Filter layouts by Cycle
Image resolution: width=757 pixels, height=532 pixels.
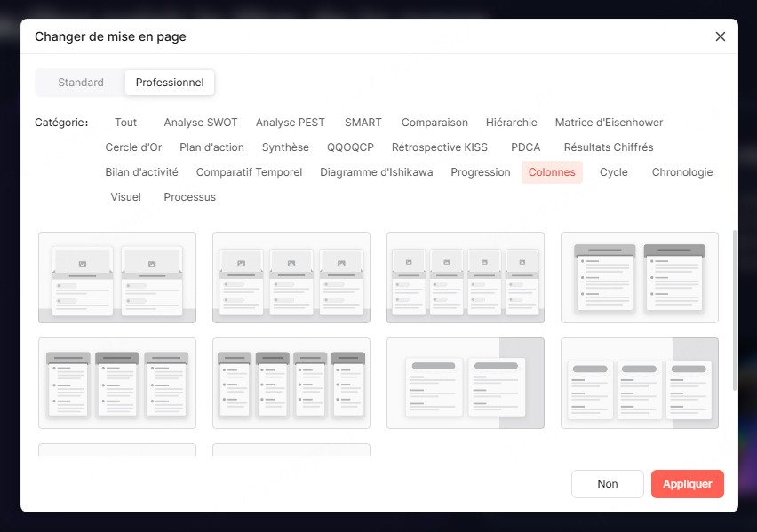point(614,172)
